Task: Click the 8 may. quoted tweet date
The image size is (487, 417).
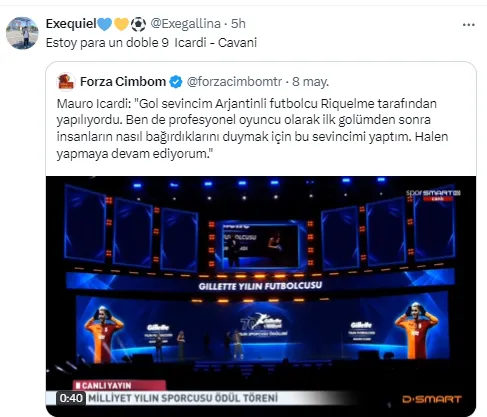Action: click(310, 82)
